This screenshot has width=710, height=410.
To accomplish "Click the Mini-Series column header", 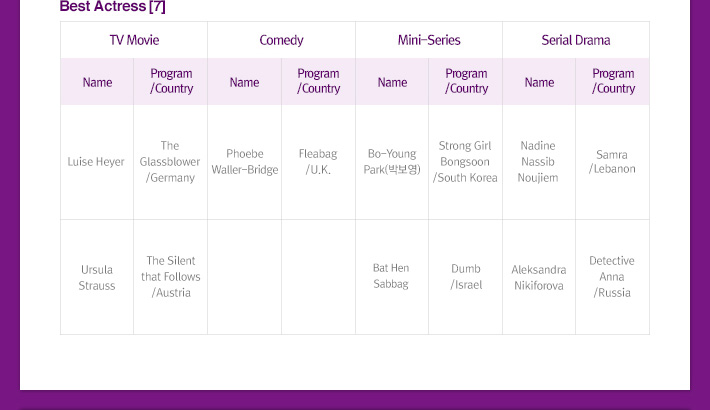I will [x=429, y=41].
